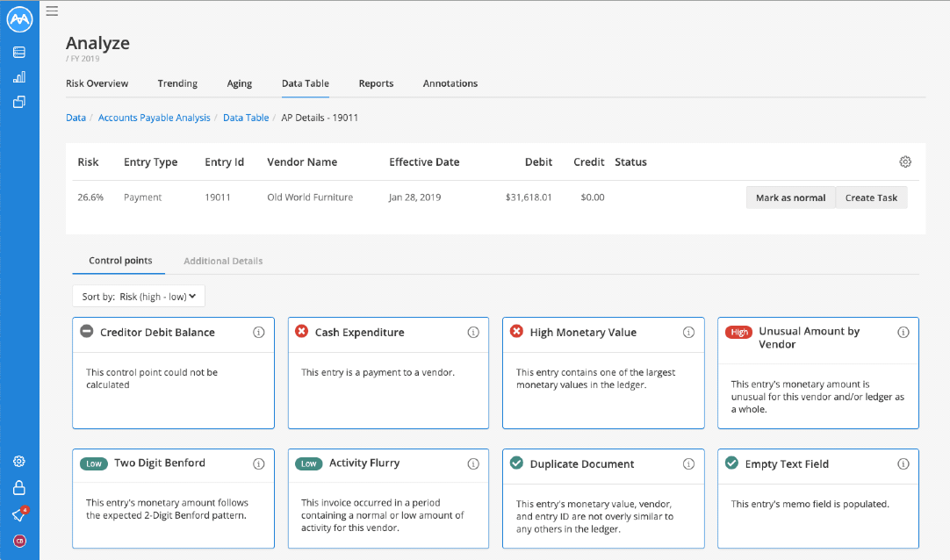This screenshot has height=560, width=950.
Task: Open the Data Table breadcrumb link
Action: click(x=246, y=118)
